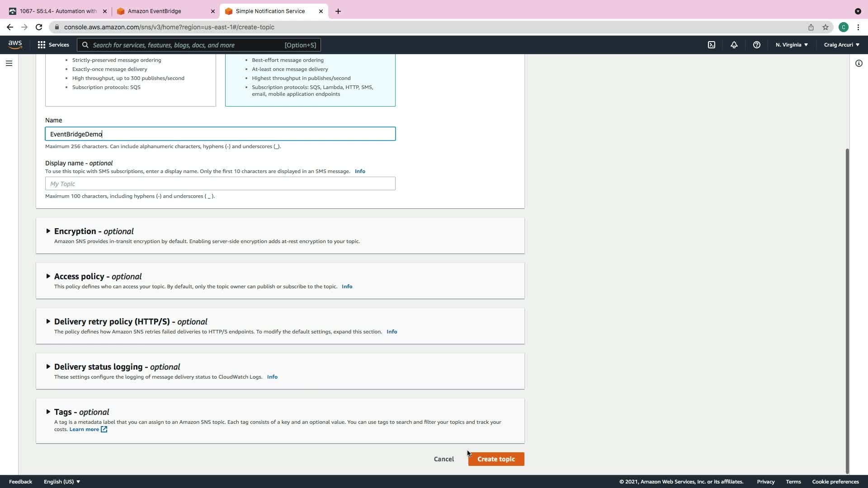Switch to the Amazon EventBridge tab

coord(155,11)
